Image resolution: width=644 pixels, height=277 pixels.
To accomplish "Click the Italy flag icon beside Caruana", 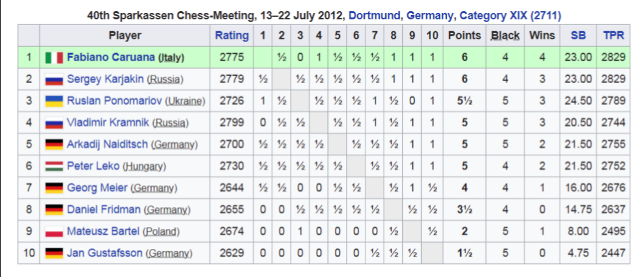I will pyautogui.click(x=54, y=58).
